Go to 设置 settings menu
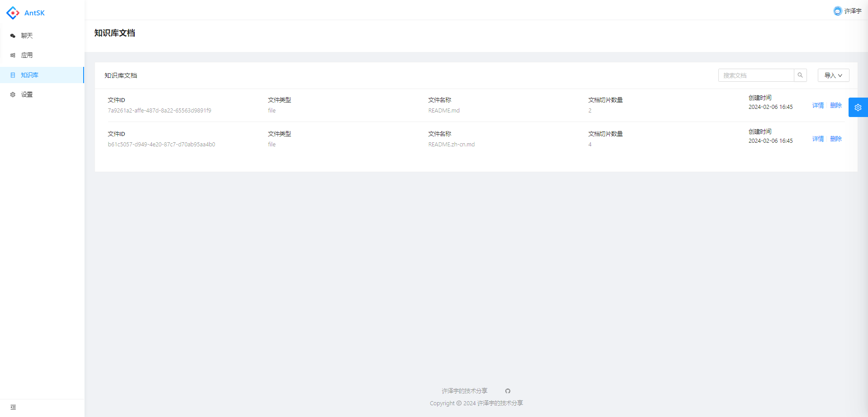The width and height of the screenshot is (868, 417). pyautogui.click(x=27, y=94)
